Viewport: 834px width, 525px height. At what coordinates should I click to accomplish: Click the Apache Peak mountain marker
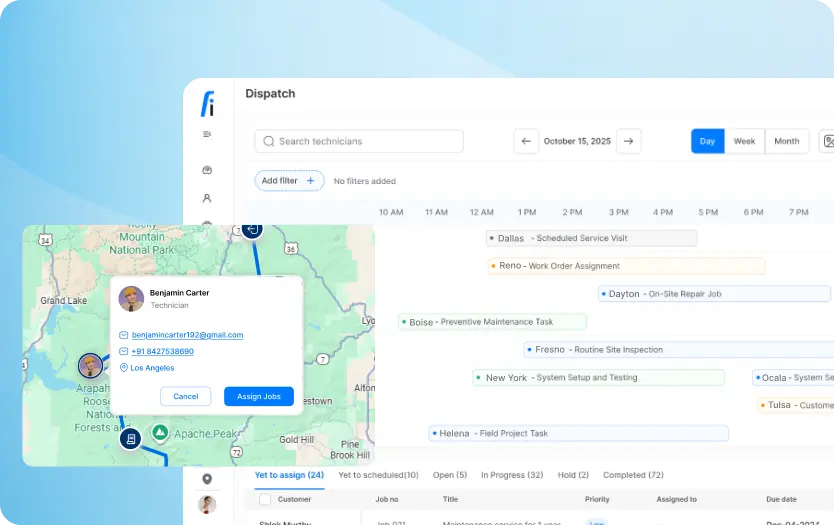[x=160, y=433]
